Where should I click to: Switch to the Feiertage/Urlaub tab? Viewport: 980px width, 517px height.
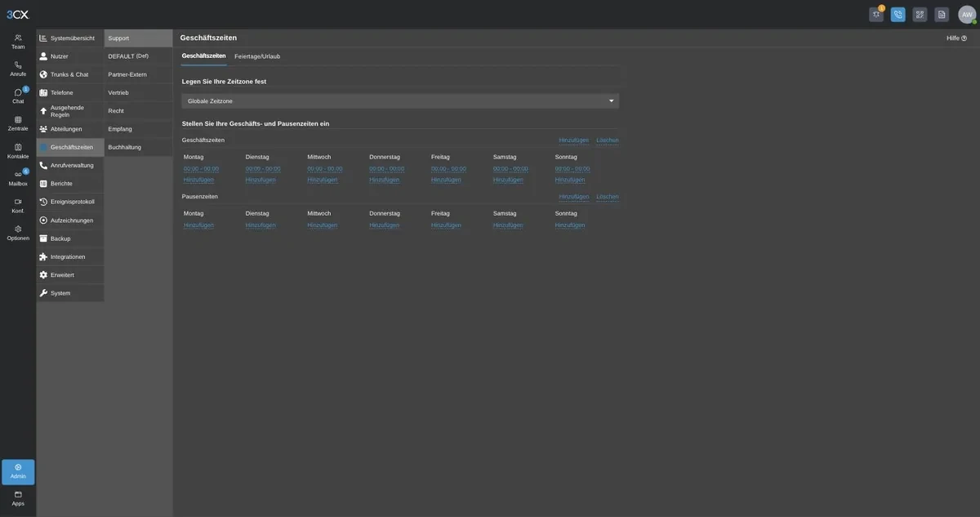coord(257,56)
